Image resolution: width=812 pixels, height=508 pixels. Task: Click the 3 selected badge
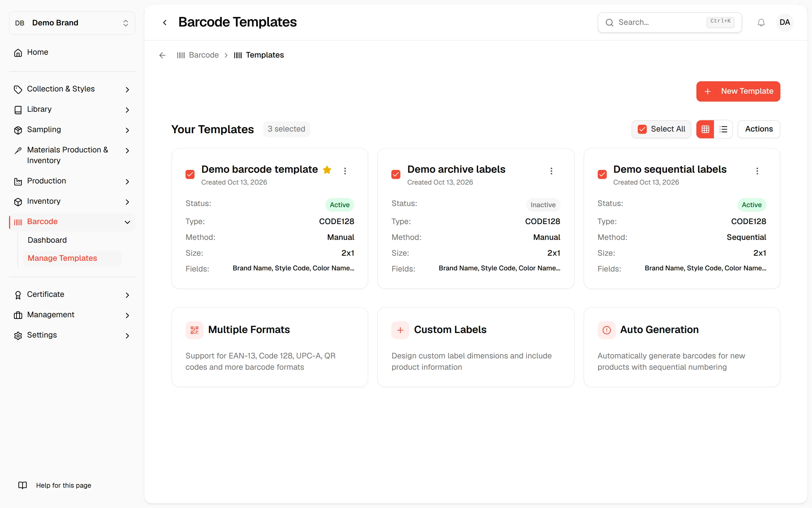pos(286,129)
